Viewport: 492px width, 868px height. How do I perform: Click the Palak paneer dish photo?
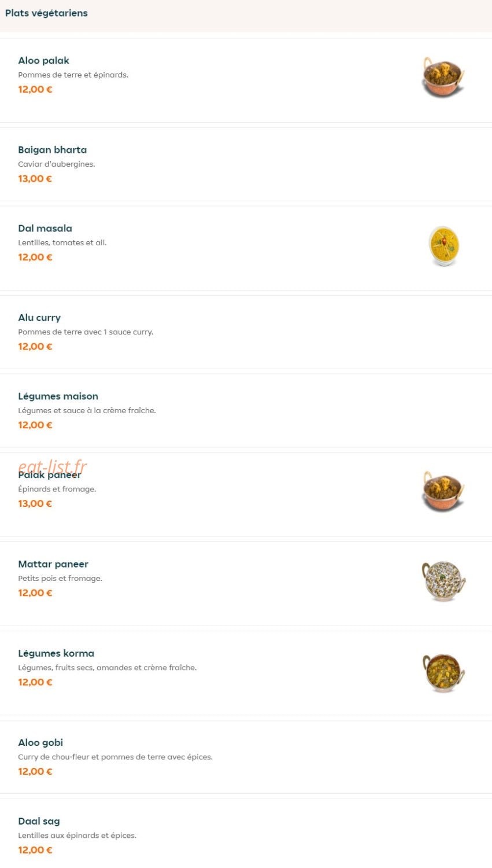[443, 492]
